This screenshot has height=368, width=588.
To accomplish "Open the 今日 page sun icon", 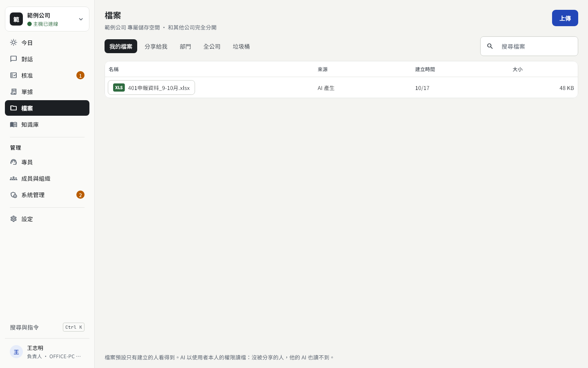I will [13, 43].
